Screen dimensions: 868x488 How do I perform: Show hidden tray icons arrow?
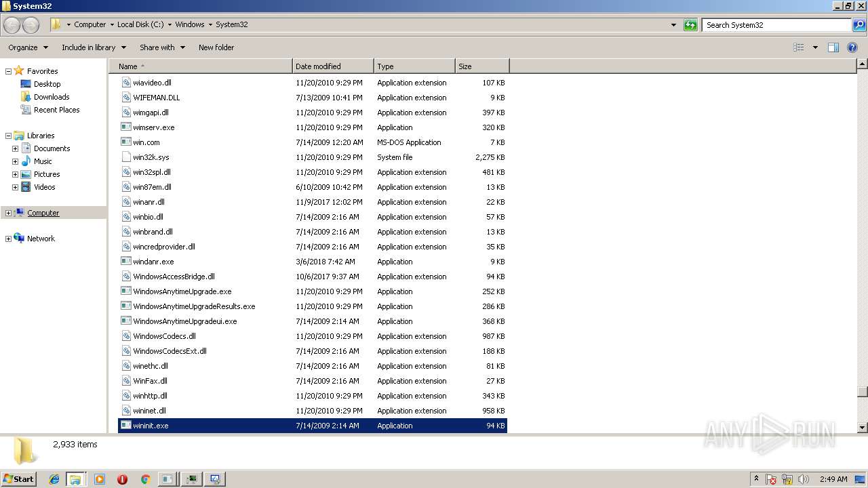(756, 479)
